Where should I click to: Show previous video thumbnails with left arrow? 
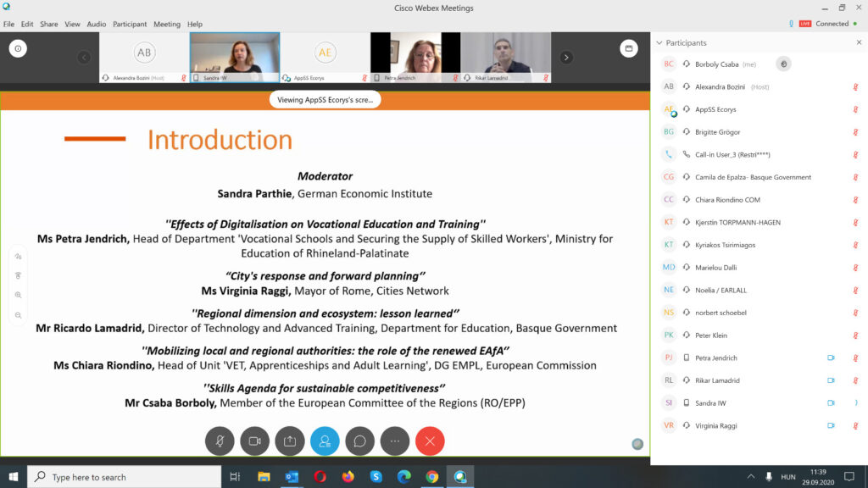pyautogui.click(x=84, y=58)
